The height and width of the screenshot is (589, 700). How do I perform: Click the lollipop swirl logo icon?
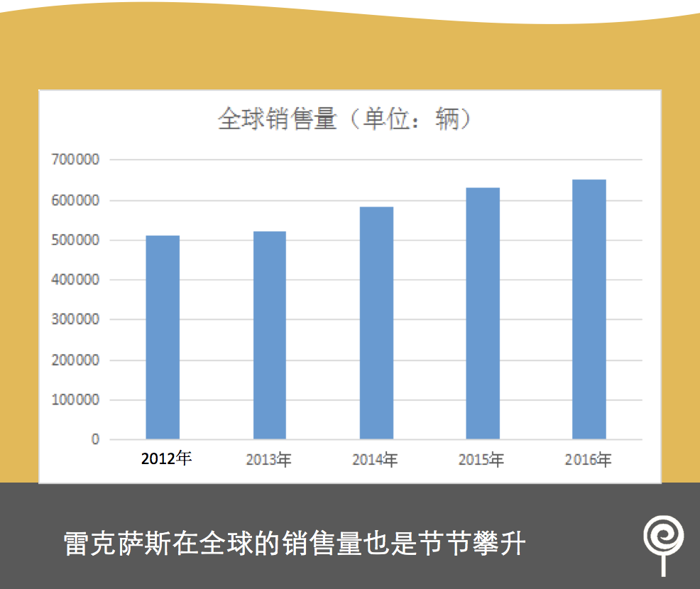point(663,546)
